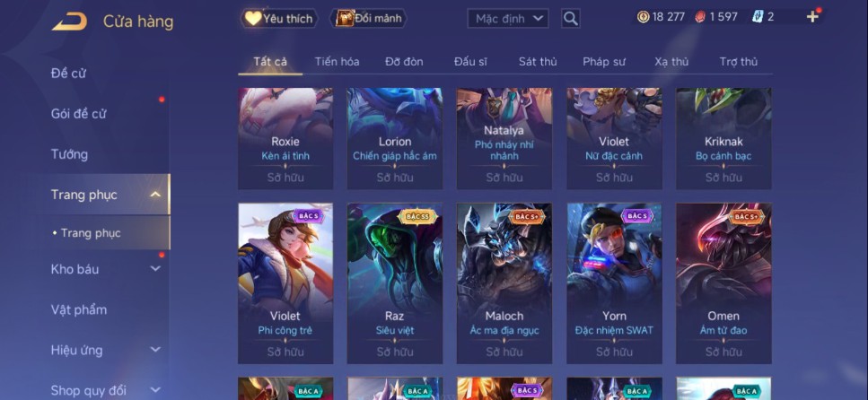Select the Yorn Đặc nhiệm SWAT skin
Screen dimensions: 868x400
click(614, 283)
